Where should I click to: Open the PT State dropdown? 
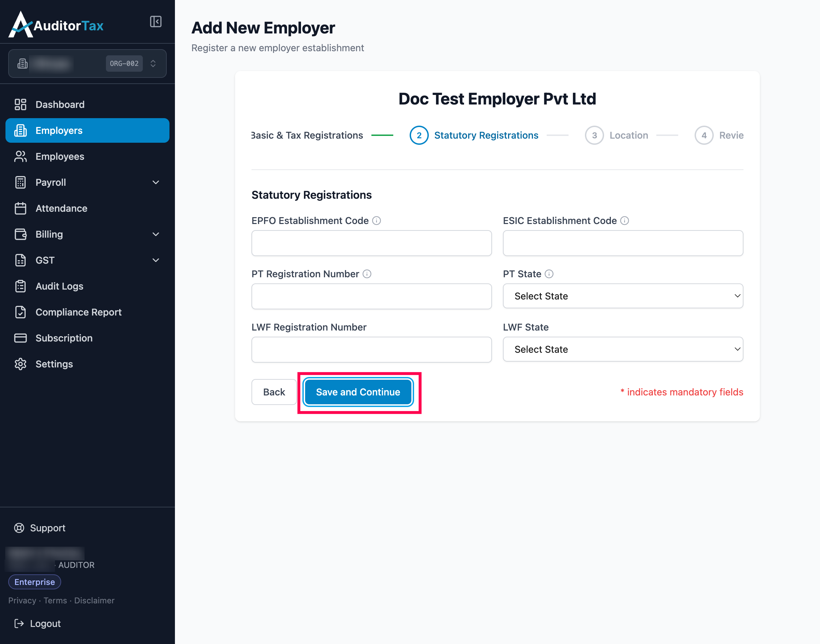tap(623, 296)
